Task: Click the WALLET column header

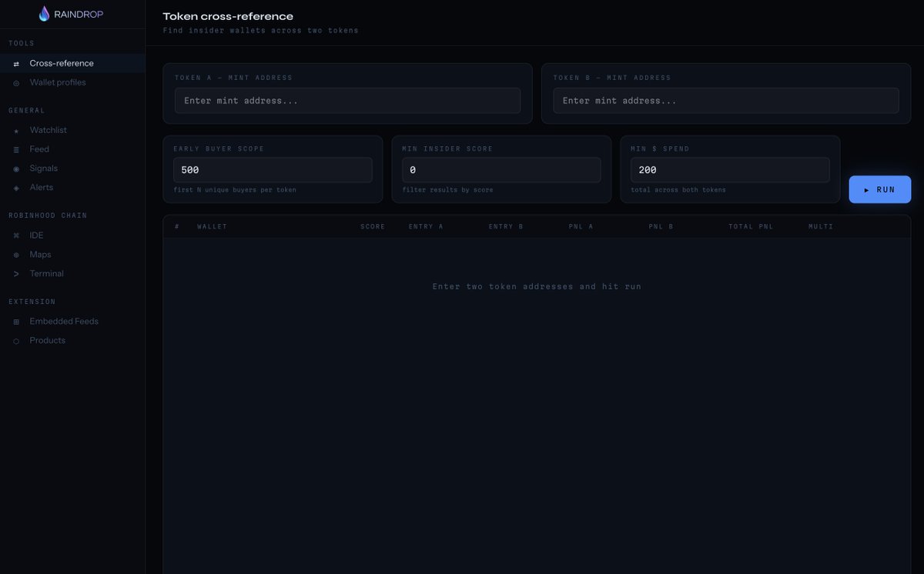Action: [212, 226]
